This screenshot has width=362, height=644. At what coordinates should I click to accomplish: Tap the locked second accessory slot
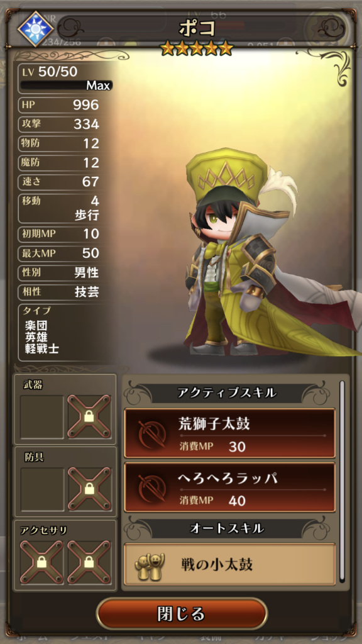click(x=89, y=562)
